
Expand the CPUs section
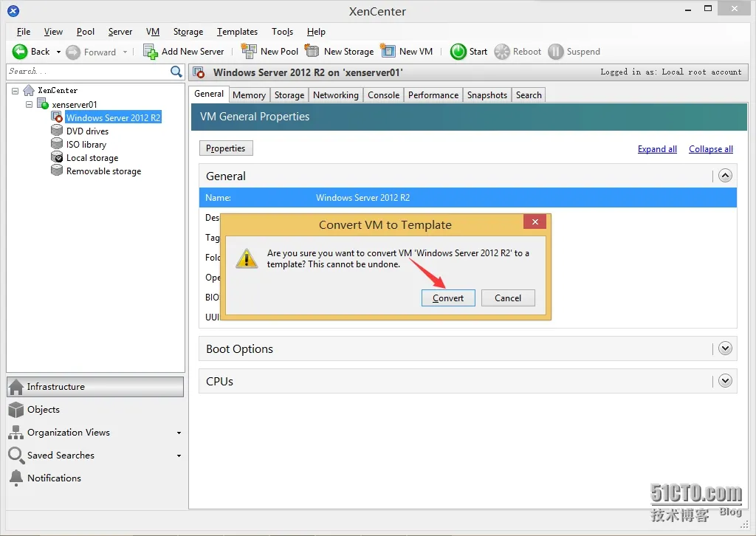(x=725, y=381)
